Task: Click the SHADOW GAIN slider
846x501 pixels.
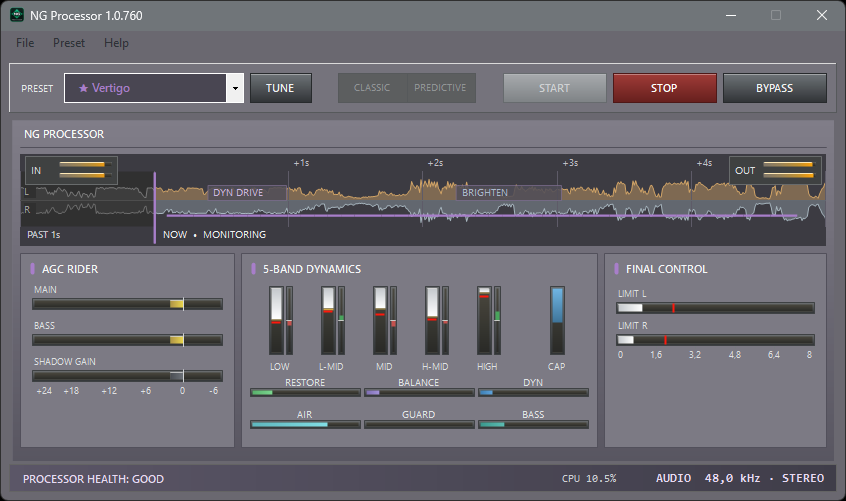Action: pos(127,376)
